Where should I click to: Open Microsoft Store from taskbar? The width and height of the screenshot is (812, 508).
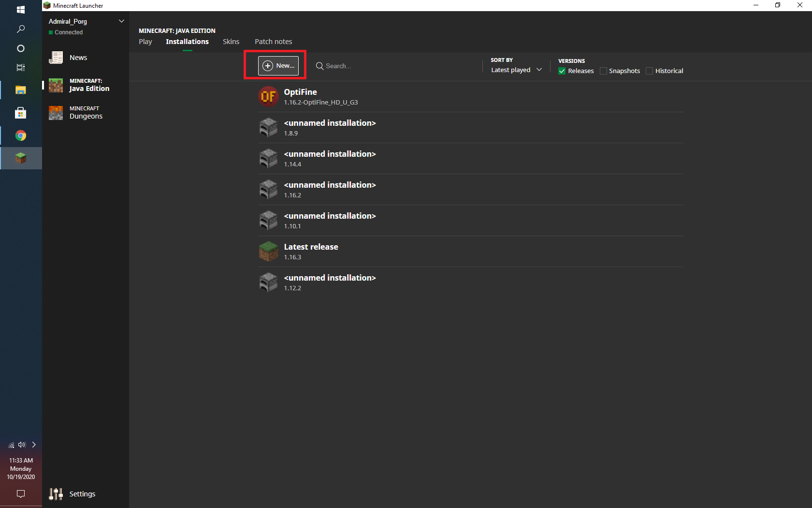coord(21,113)
